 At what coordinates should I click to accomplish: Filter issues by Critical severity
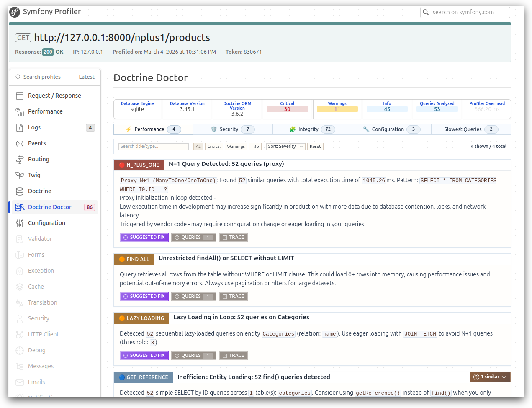(214, 147)
